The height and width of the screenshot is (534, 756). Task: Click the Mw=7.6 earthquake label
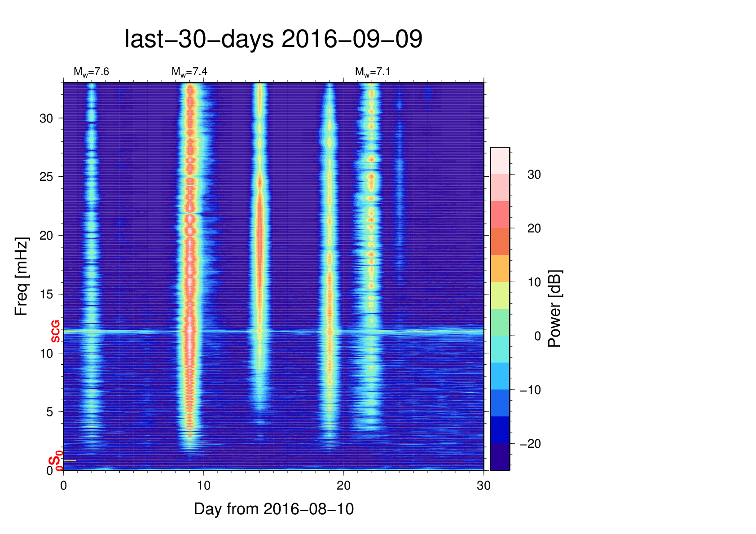pos(91,72)
